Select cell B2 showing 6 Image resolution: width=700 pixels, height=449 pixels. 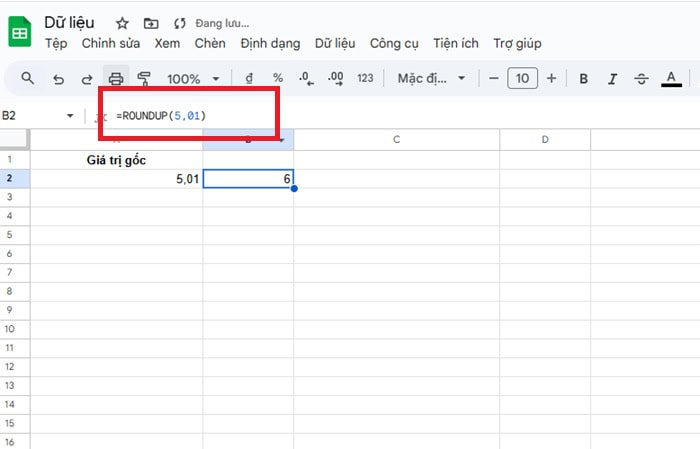pyautogui.click(x=248, y=179)
